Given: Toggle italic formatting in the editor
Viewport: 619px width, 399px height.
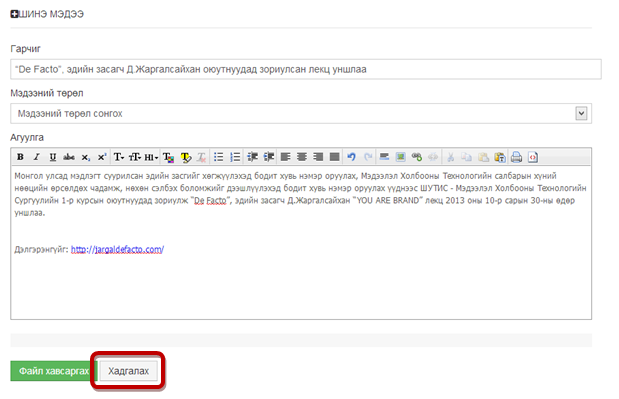Looking at the screenshot, I should (x=36, y=157).
